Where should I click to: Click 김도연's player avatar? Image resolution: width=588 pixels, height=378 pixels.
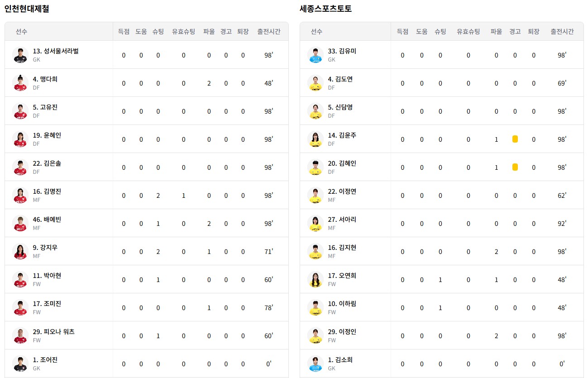[x=315, y=83]
